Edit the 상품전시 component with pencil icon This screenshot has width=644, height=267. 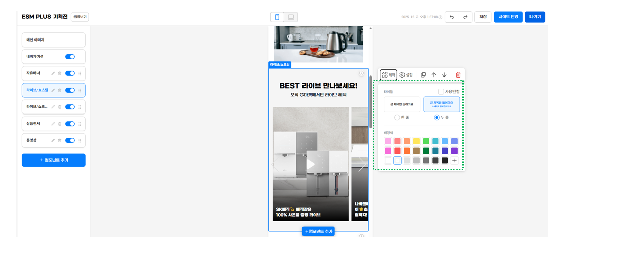click(53, 124)
